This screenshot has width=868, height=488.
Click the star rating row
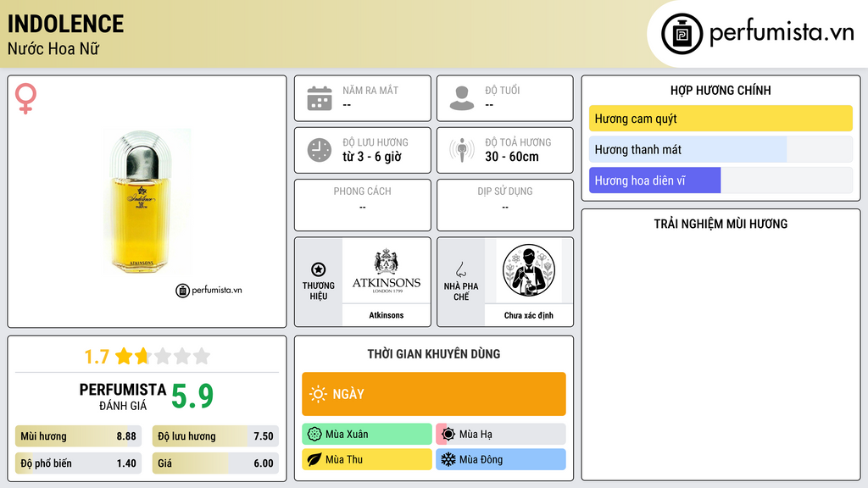point(163,356)
